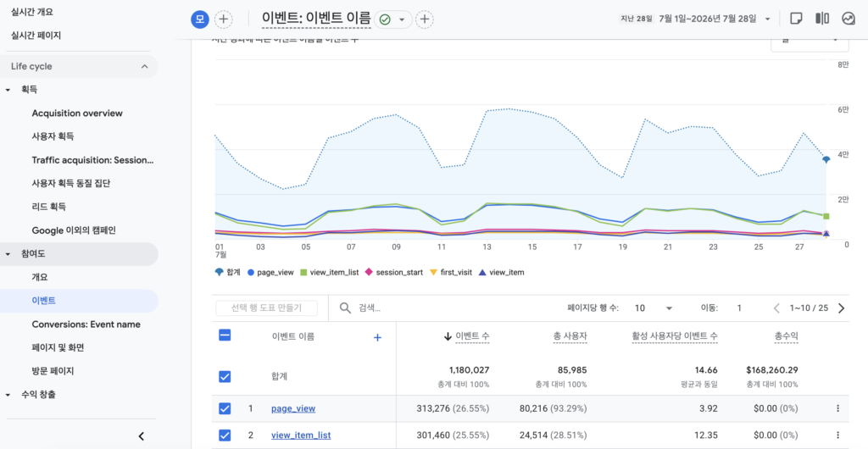This screenshot has width=868, height=449.
Task: Open 사용자 획득 동질 집단 report
Action: [x=71, y=183]
